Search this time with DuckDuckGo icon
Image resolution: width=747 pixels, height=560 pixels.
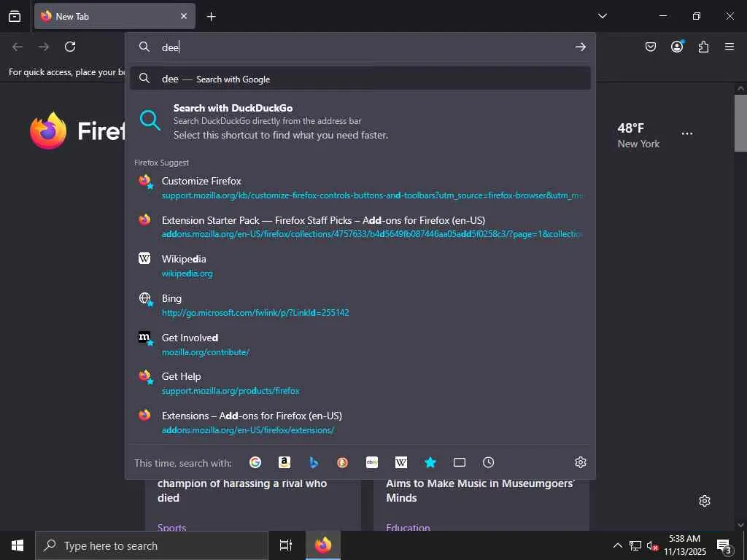coord(343,462)
